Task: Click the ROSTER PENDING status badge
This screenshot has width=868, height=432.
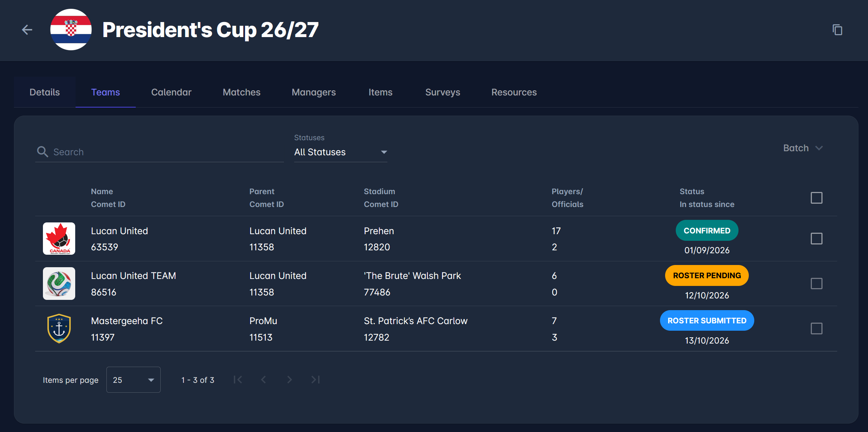Action: click(707, 276)
